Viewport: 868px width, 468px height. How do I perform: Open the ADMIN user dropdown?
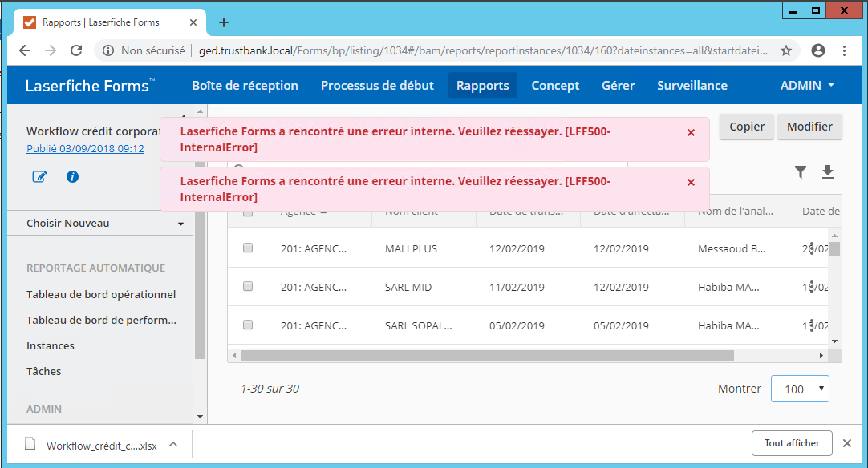[x=807, y=86]
